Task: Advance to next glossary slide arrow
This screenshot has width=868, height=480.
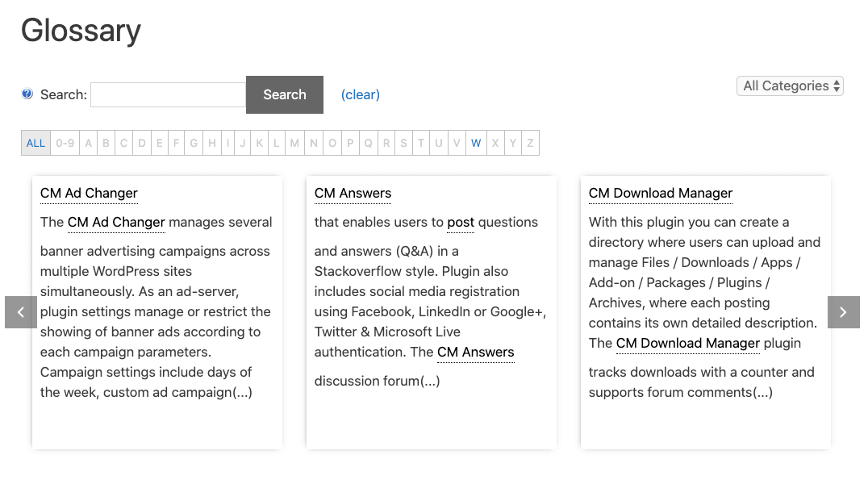Action: [x=843, y=312]
